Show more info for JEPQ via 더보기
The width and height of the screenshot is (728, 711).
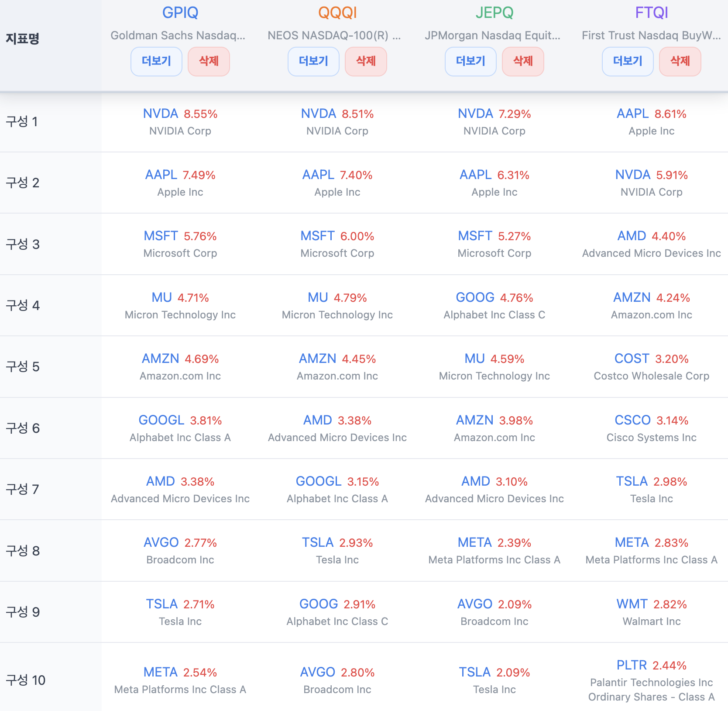(x=470, y=61)
